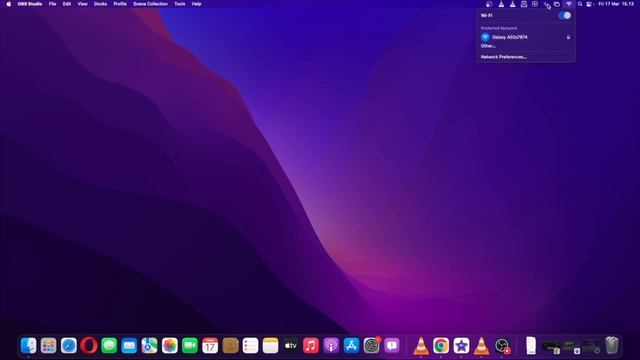
Task: Open Control Center in menu bar
Action: coord(589,4)
